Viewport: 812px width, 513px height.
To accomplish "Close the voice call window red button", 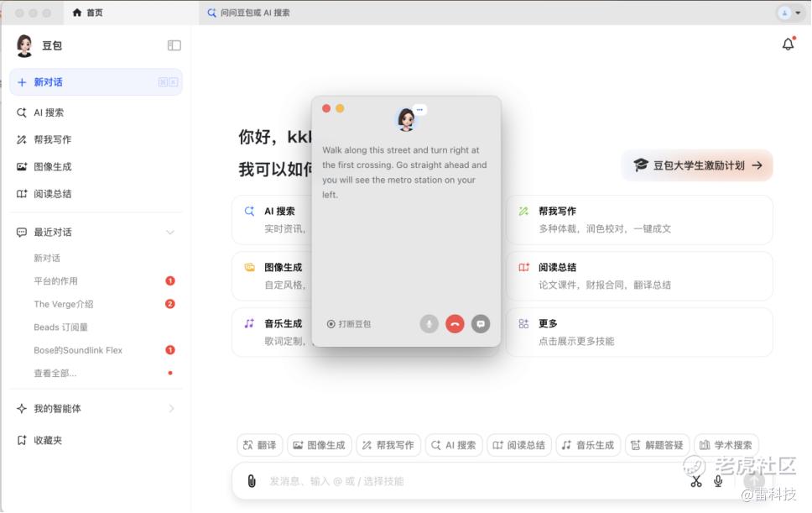I will pos(326,108).
